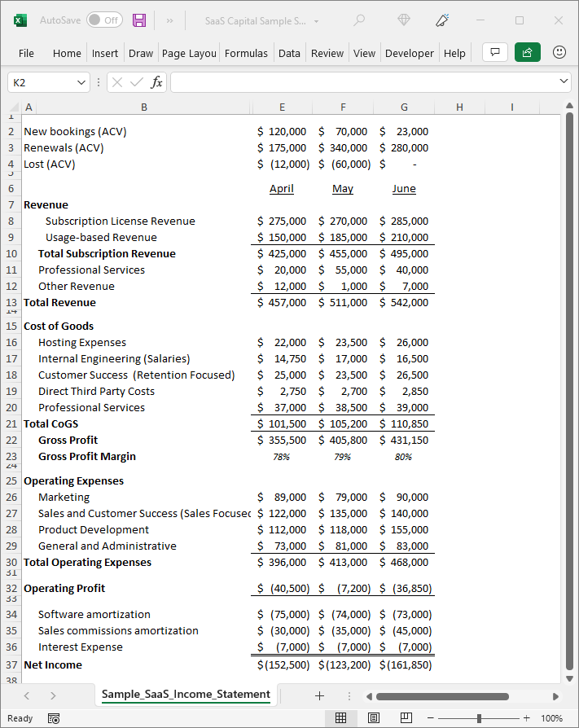Screen dimensions: 579x728
Task: Select the Data ribbon tab
Action: coord(289,54)
